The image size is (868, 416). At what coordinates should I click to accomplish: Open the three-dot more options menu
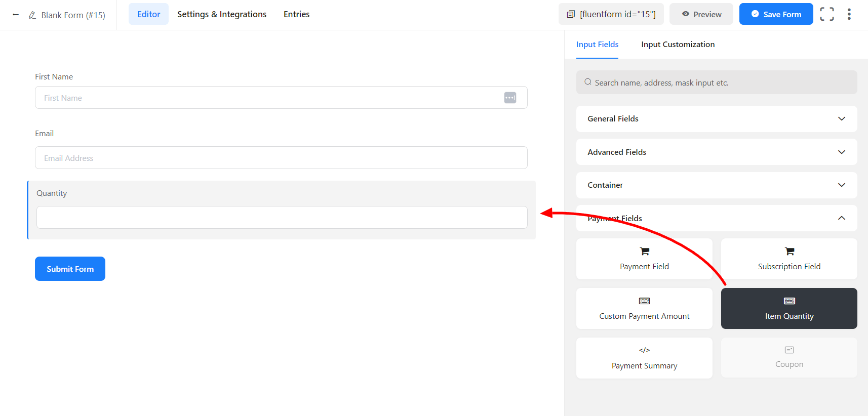click(849, 14)
